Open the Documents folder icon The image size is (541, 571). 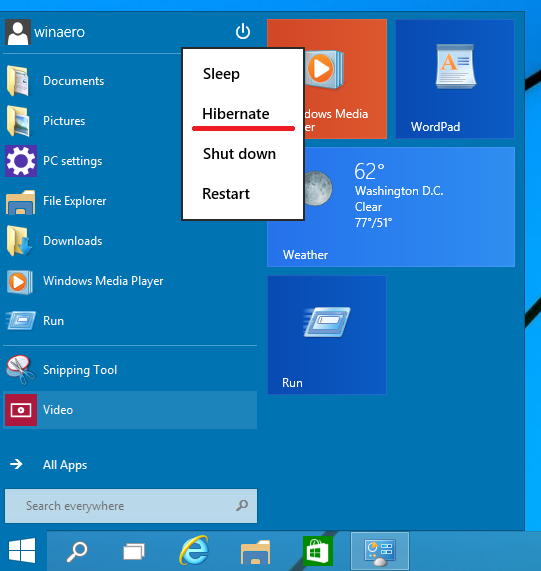18,81
